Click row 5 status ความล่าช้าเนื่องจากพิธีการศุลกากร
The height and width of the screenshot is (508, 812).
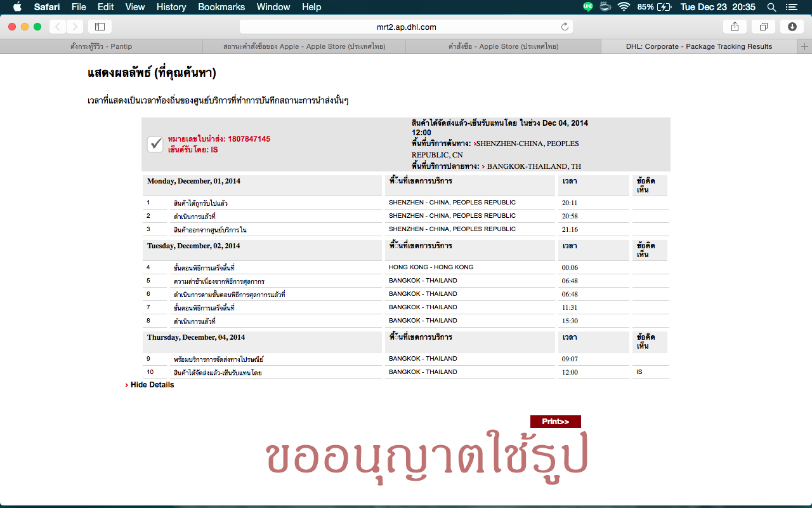click(x=219, y=281)
